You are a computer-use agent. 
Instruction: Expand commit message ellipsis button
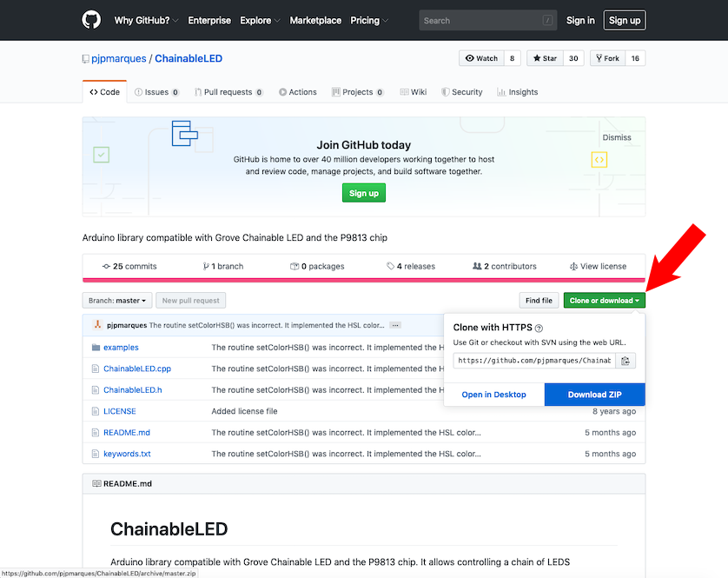click(x=395, y=325)
